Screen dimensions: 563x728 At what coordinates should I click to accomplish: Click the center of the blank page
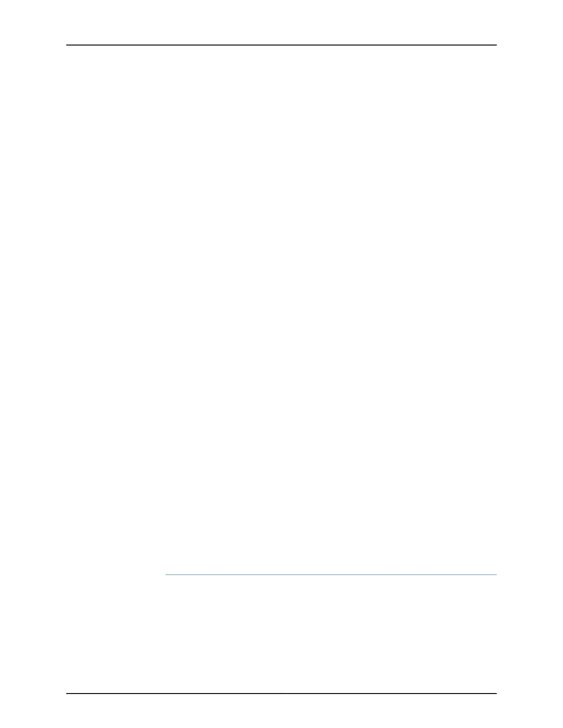click(281, 364)
